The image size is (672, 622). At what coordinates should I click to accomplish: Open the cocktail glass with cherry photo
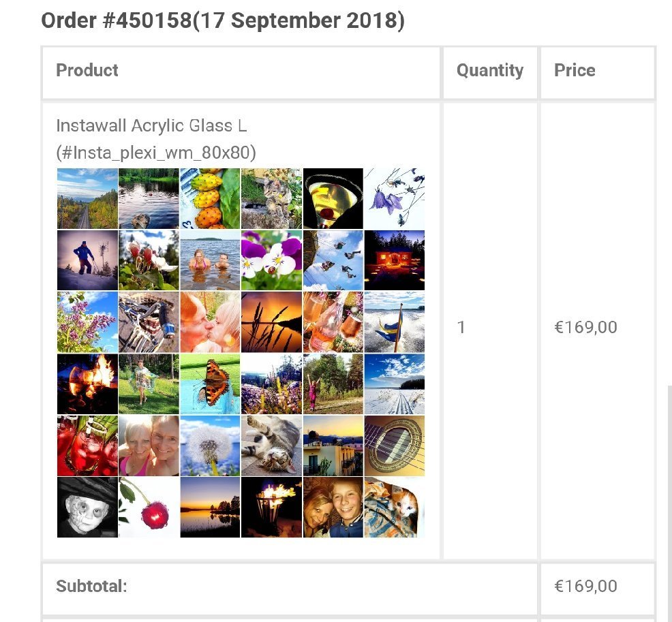coord(333,199)
